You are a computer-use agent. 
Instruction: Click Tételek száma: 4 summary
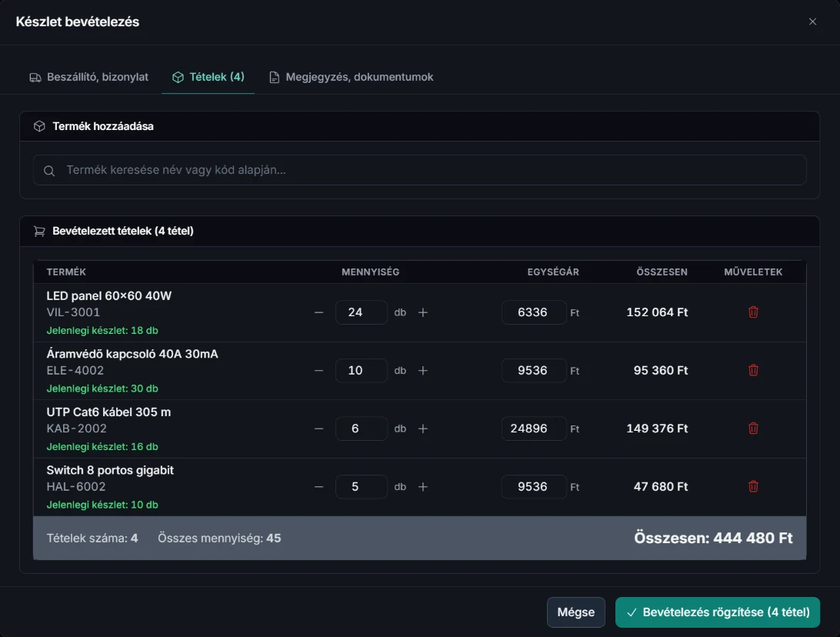pos(92,539)
